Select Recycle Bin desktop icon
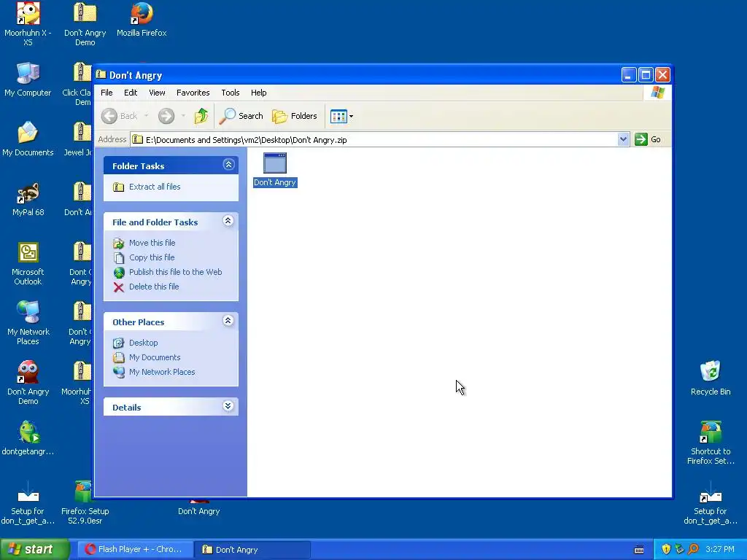 711,378
